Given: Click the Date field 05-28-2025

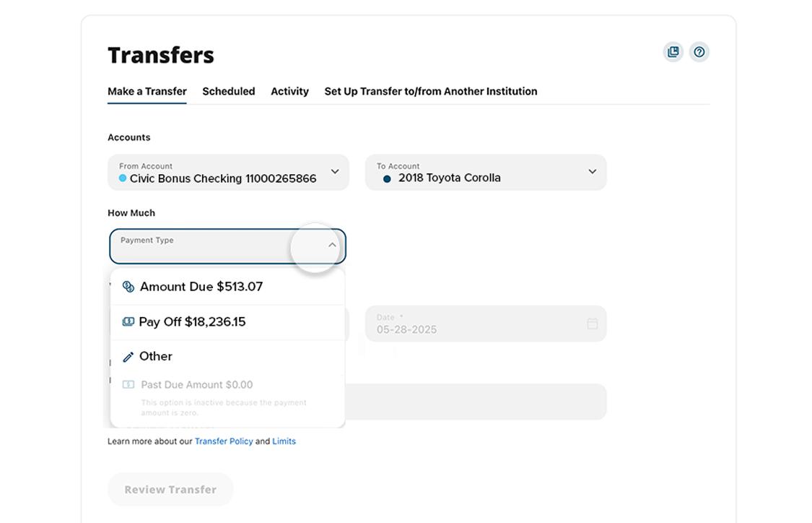Looking at the screenshot, I should click(486, 324).
